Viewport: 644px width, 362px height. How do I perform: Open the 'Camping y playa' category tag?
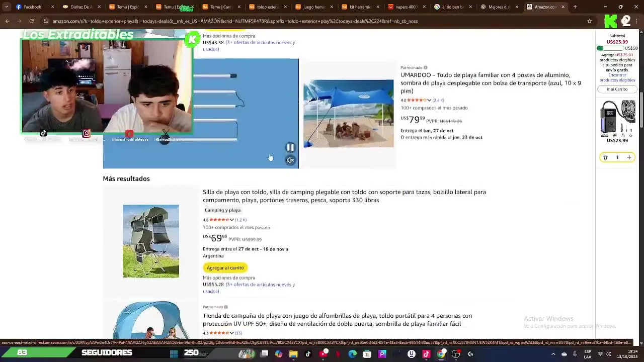[222, 210]
